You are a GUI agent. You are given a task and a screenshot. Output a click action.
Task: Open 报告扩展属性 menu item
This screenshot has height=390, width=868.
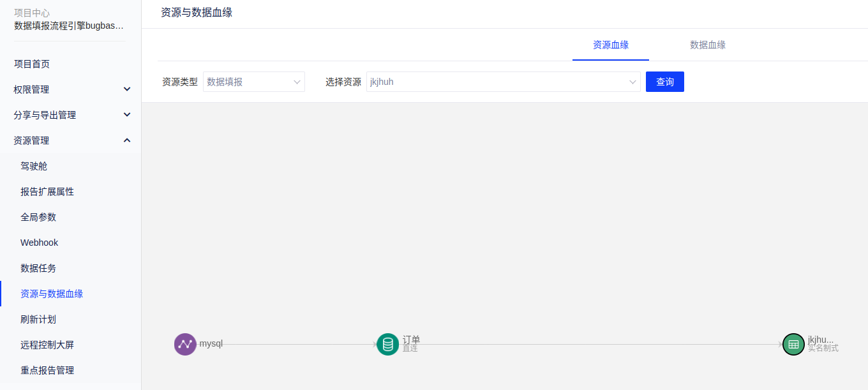pyautogui.click(x=47, y=191)
